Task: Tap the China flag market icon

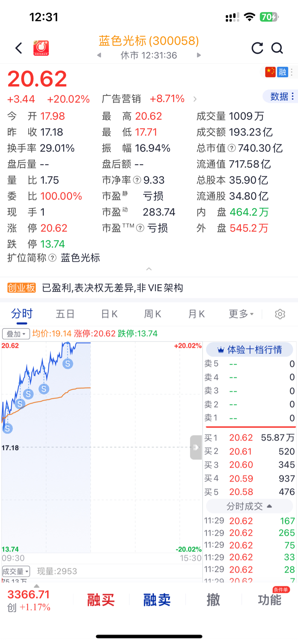Action: pos(270,72)
